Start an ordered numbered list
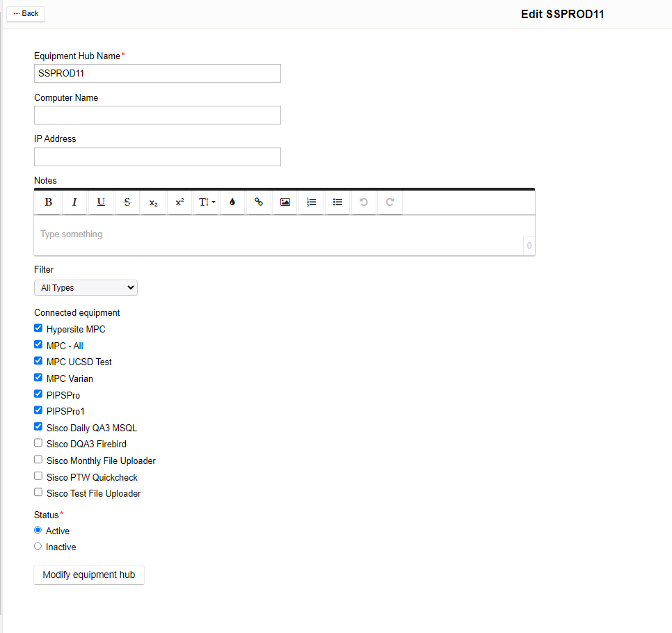This screenshot has width=672, height=633. (x=311, y=202)
